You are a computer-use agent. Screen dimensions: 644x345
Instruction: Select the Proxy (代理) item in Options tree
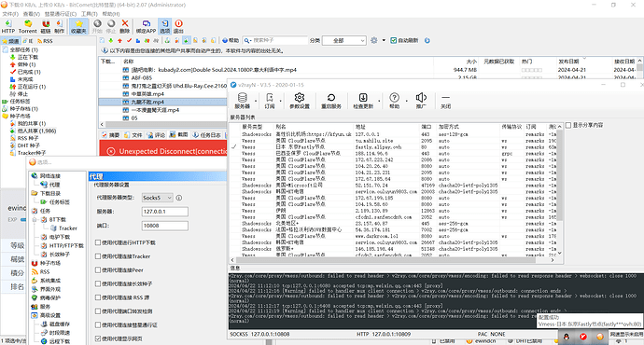[54, 185]
